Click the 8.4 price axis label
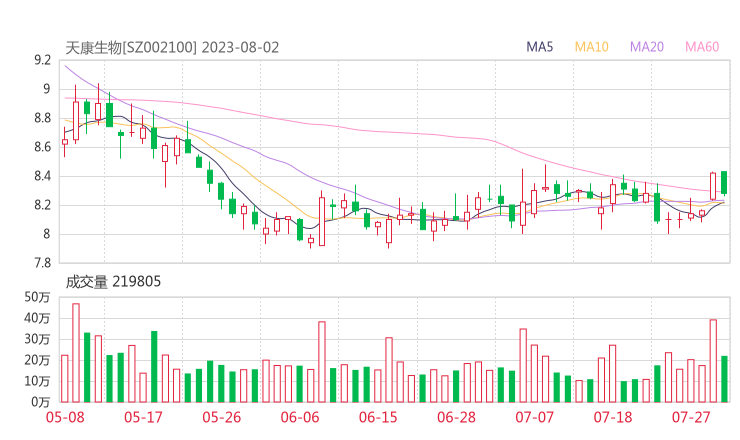This screenshot has height=440, width=740. [42, 176]
